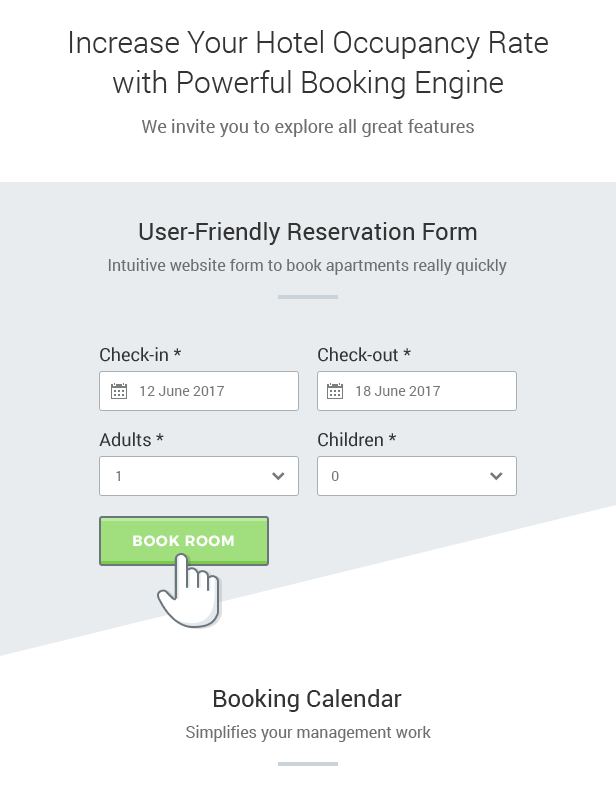Click the 'Intuitive website form' description text
616x801 pixels.
[x=307, y=266]
